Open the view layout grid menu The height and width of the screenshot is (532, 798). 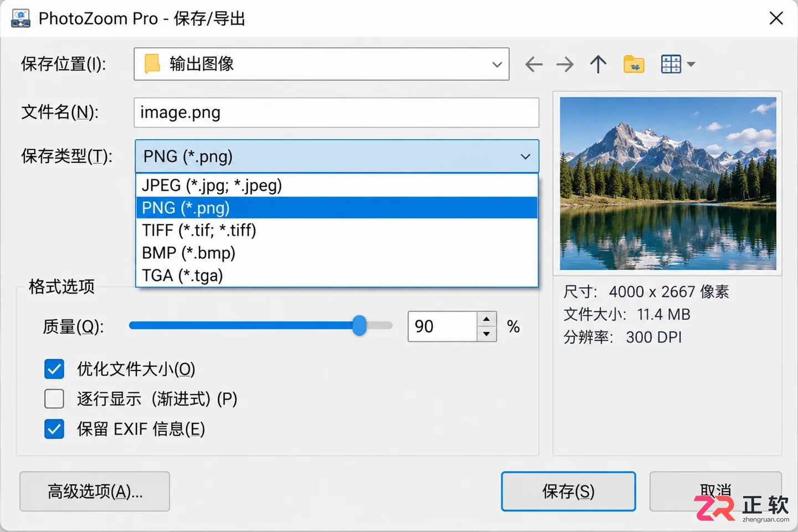click(671, 64)
